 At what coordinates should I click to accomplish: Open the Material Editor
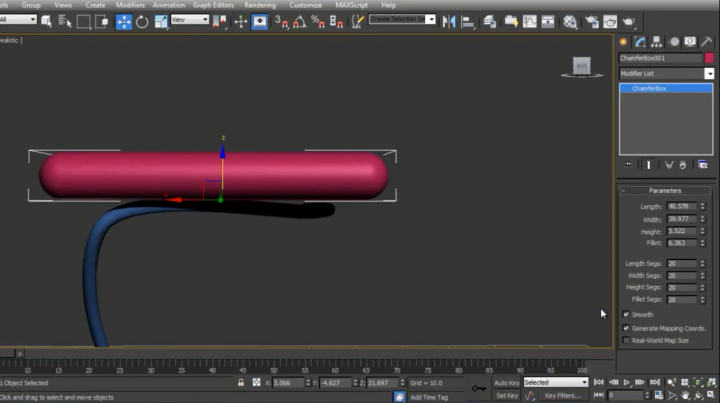click(572, 20)
